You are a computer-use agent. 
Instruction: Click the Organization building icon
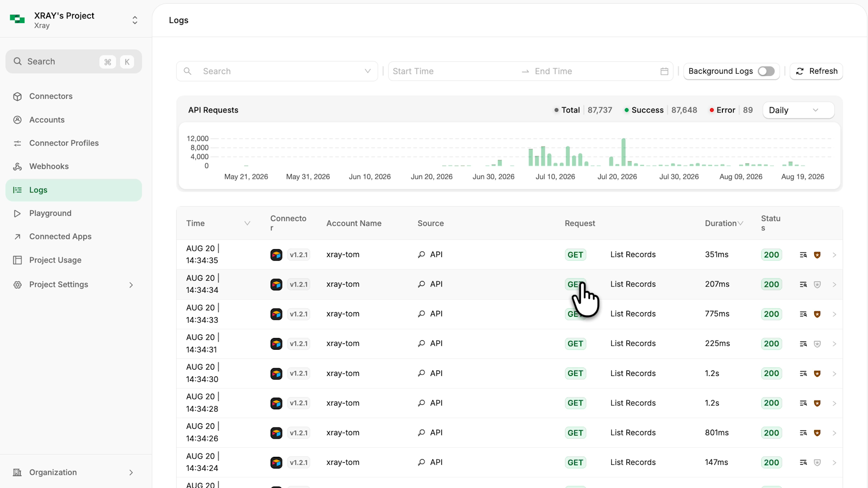click(x=18, y=473)
